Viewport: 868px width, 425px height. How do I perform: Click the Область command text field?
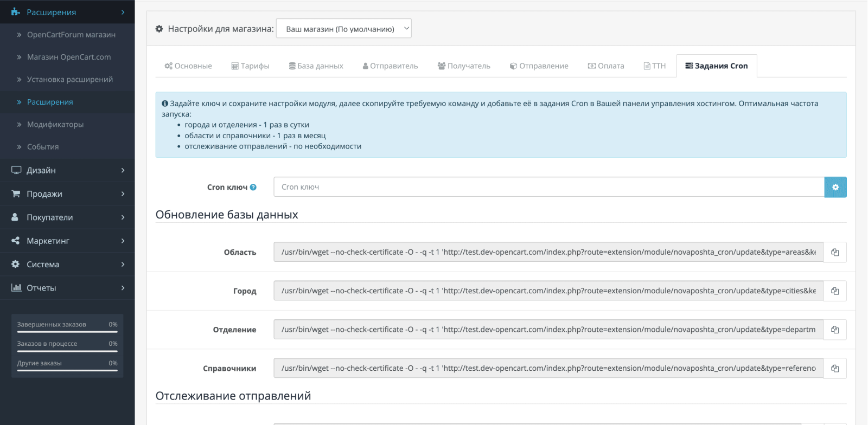point(548,252)
